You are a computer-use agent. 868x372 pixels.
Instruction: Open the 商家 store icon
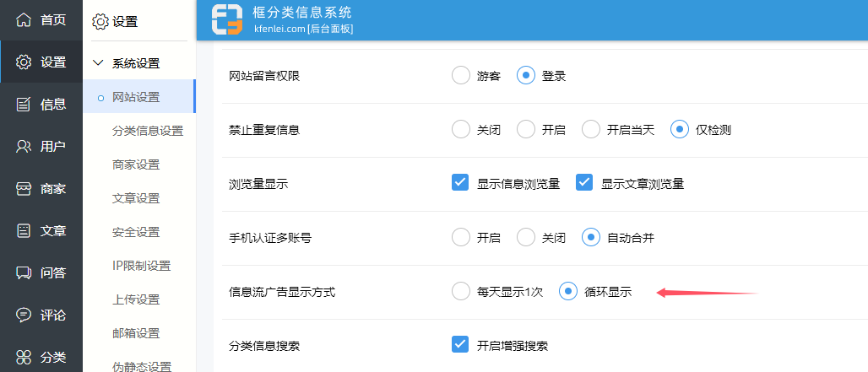(24, 188)
